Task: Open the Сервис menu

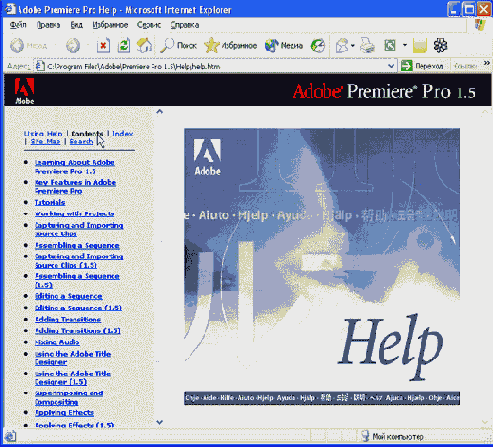Action: click(x=149, y=25)
